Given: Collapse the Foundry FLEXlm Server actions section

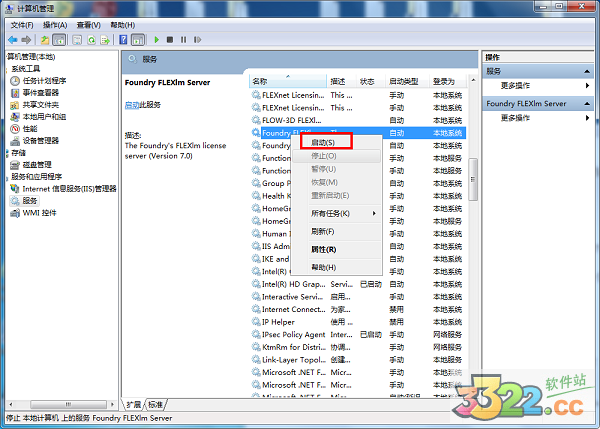Looking at the screenshot, I should pyautogui.click(x=587, y=104).
